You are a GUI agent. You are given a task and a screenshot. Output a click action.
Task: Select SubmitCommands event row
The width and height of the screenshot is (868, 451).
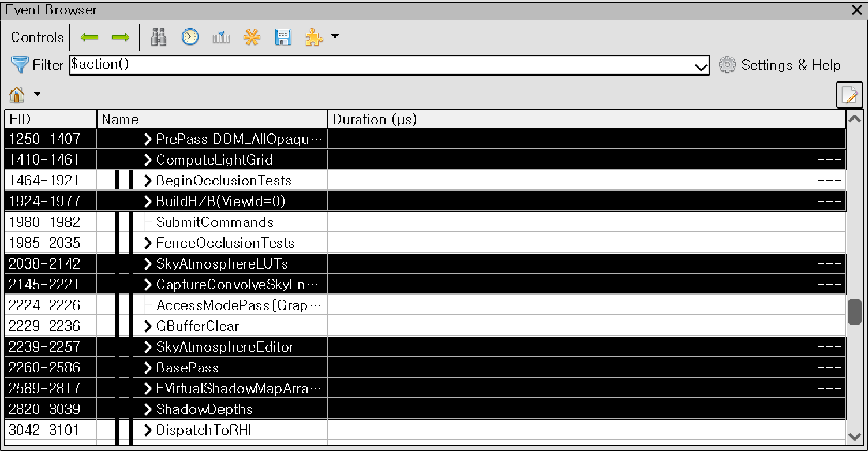tap(425, 222)
